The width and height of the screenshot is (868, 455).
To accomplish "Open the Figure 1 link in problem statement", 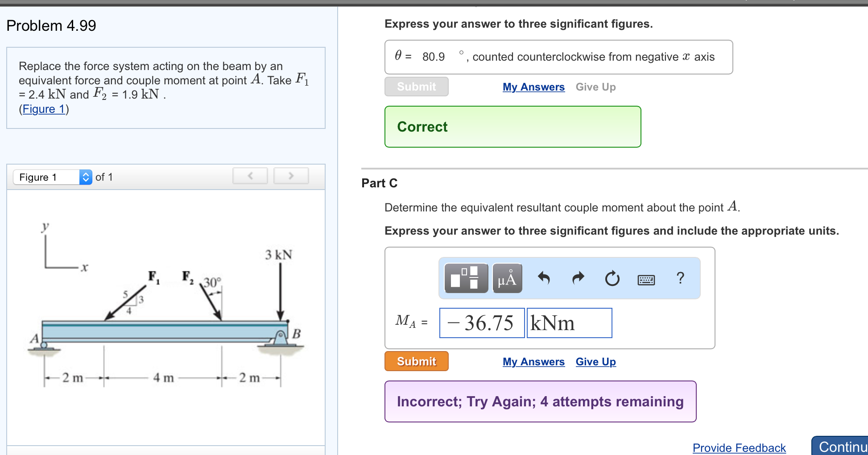I will (x=43, y=109).
